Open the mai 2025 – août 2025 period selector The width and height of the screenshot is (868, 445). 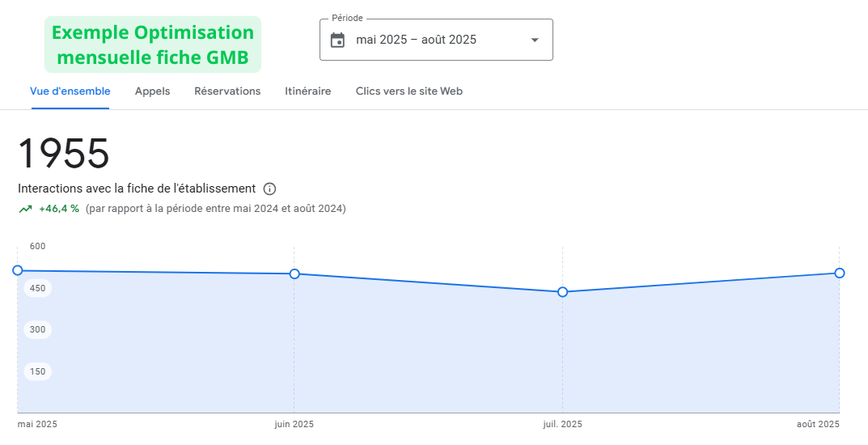click(x=417, y=40)
